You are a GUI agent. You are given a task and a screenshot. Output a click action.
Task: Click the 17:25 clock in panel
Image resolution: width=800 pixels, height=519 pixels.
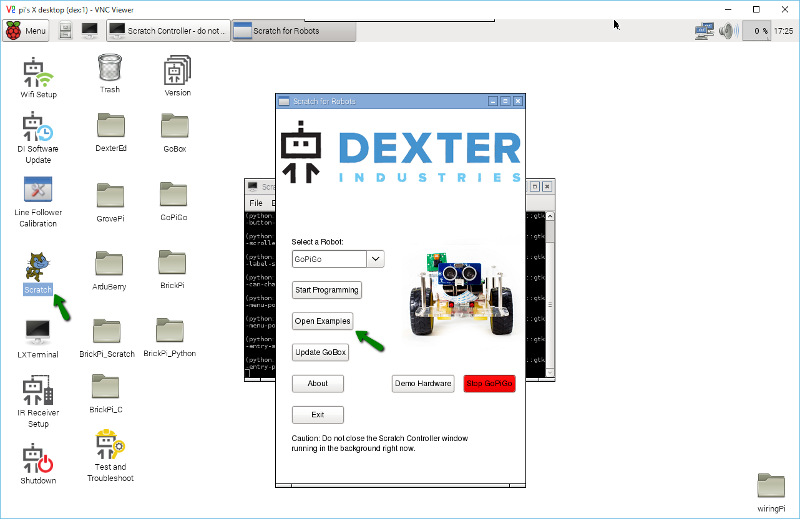(x=784, y=31)
